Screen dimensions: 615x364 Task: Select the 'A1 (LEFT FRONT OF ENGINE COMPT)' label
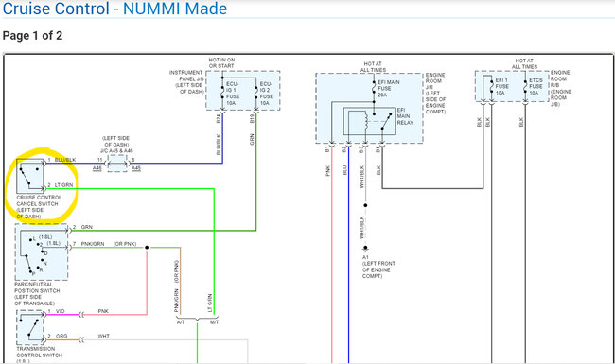coord(378,267)
